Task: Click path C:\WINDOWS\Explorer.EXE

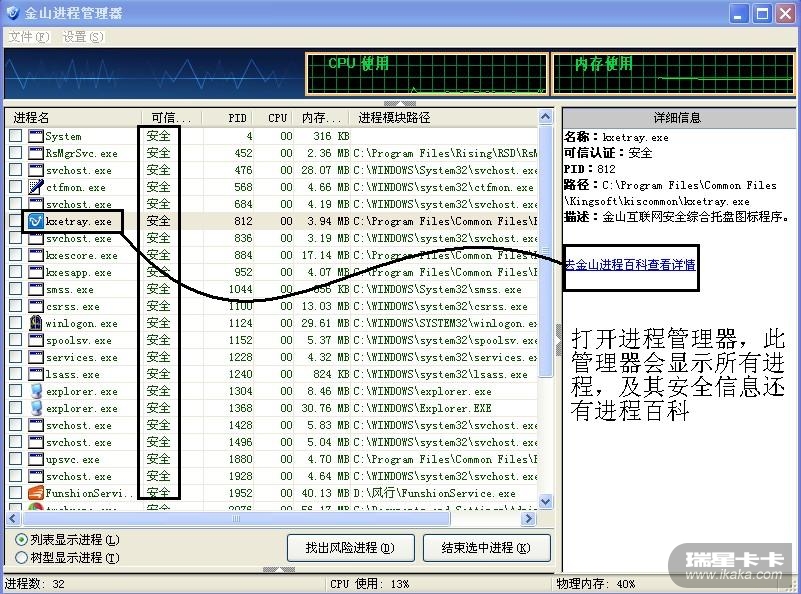Action: tap(422, 408)
